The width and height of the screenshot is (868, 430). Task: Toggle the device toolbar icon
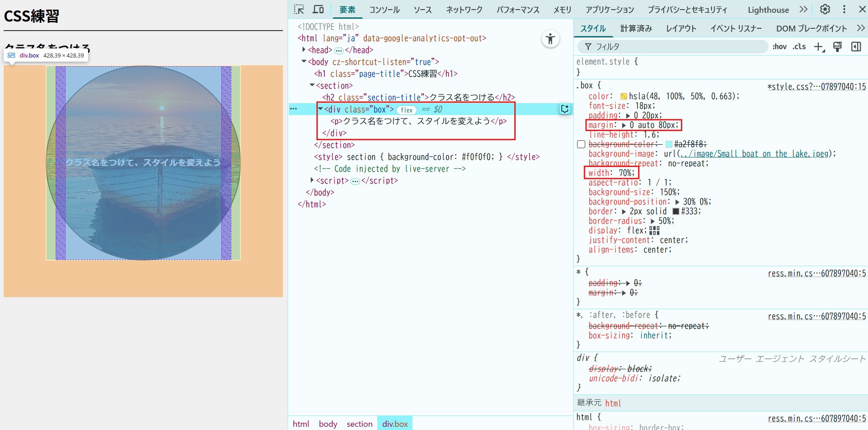[318, 10]
